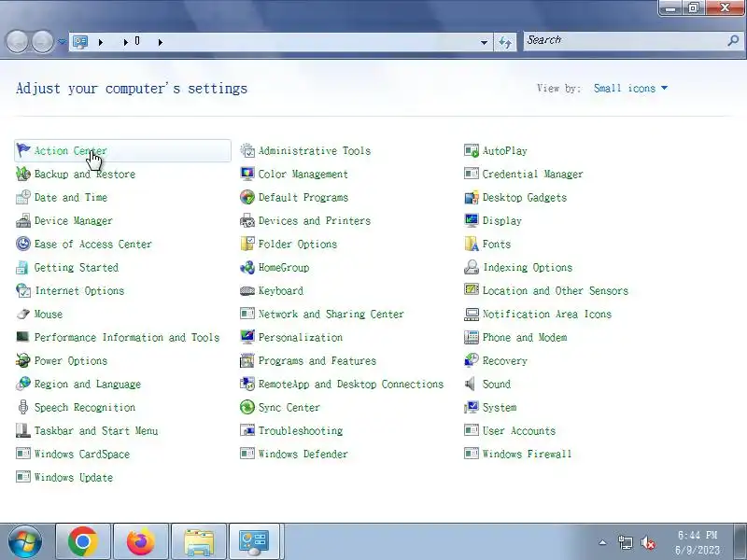Open Performance Information and Tools
The width and height of the screenshot is (747, 560).
[x=127, y=338]
